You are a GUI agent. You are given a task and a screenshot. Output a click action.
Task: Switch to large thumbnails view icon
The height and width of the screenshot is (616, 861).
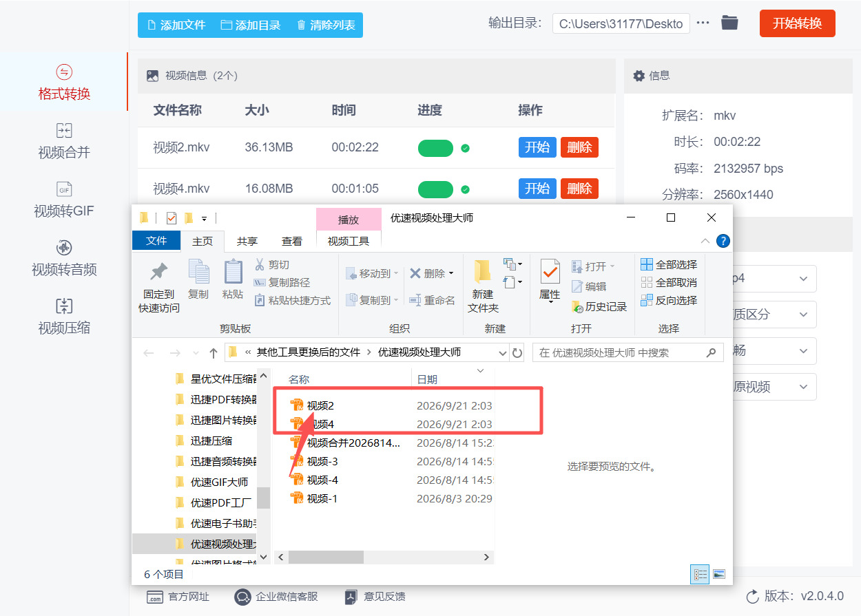click(x=718, y=574)
